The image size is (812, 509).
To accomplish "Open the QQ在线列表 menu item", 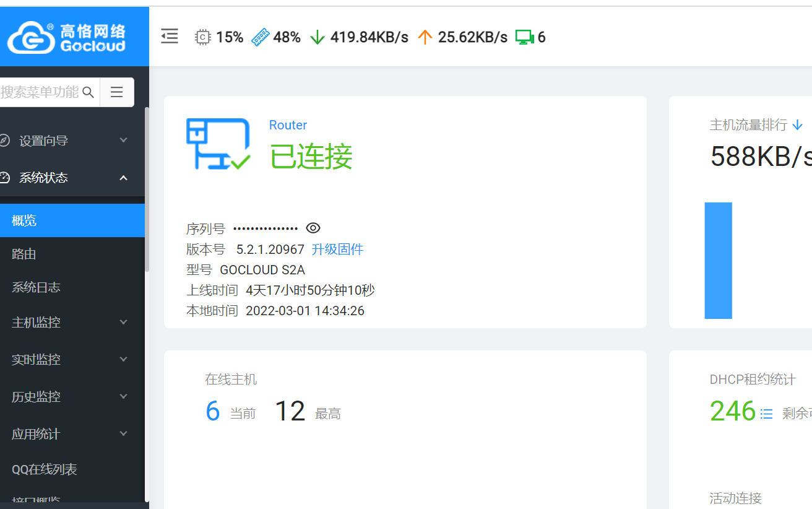I will click(72, 469).
